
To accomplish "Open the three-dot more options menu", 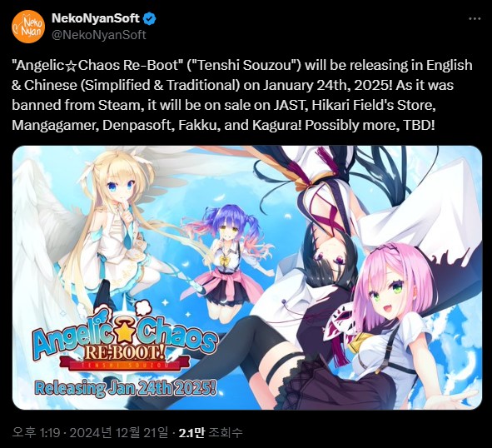I will (475, 19).
